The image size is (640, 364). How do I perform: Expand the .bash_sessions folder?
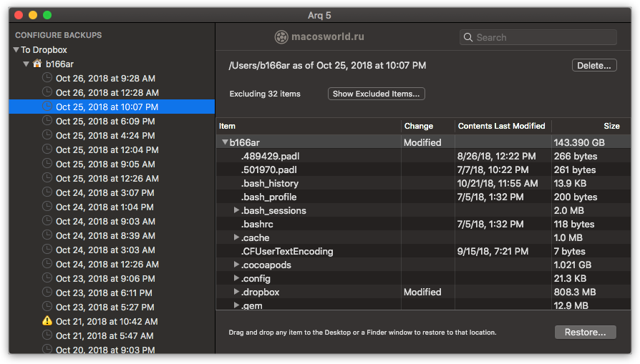coord(236,210)
